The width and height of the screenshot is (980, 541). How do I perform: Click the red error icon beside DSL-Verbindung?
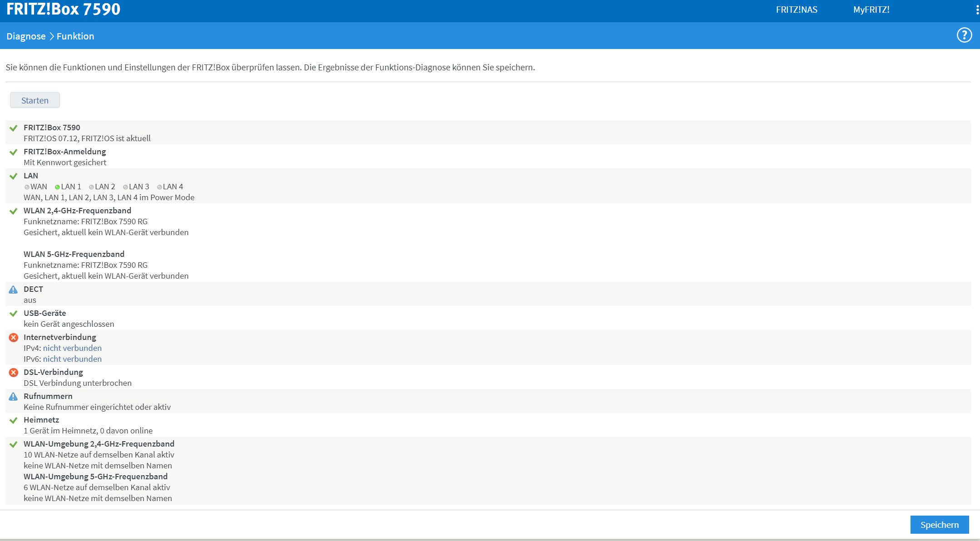14,373
